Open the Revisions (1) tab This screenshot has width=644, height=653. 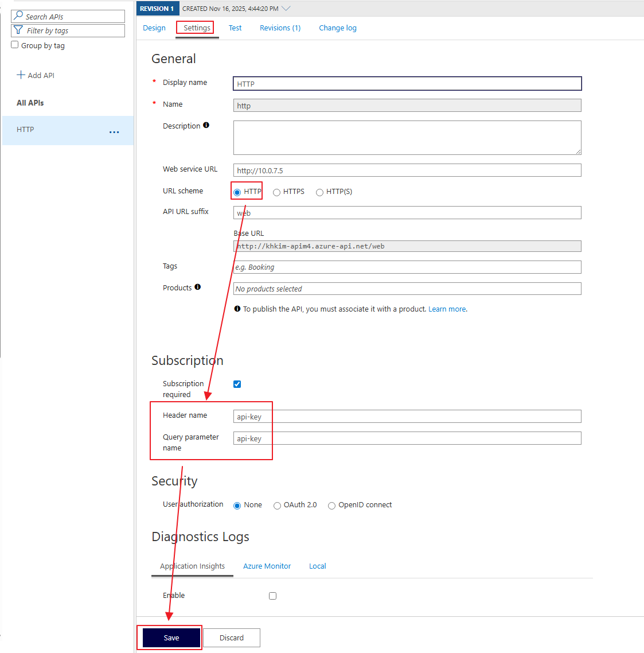(x=280, y=28)
